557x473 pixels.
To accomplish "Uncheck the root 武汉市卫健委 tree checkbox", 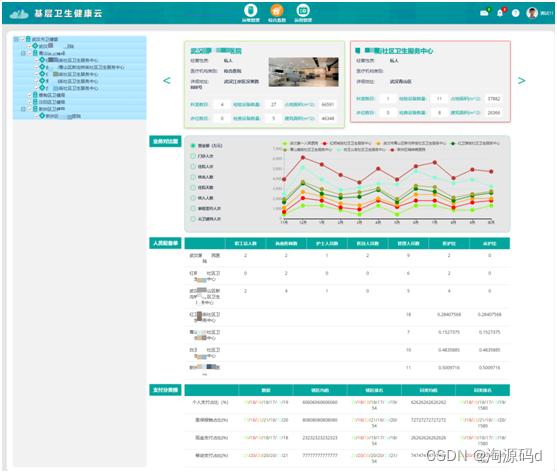I will pos(23,39).
